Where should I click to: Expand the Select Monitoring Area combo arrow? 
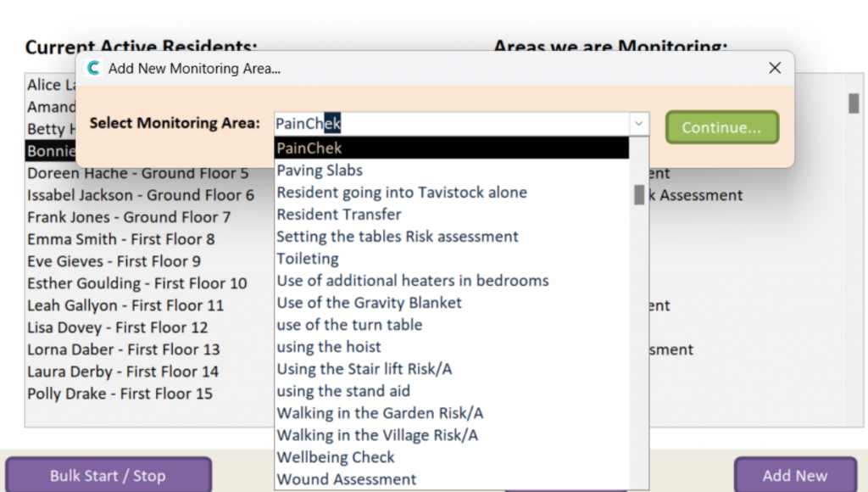[x=638, y=124]
